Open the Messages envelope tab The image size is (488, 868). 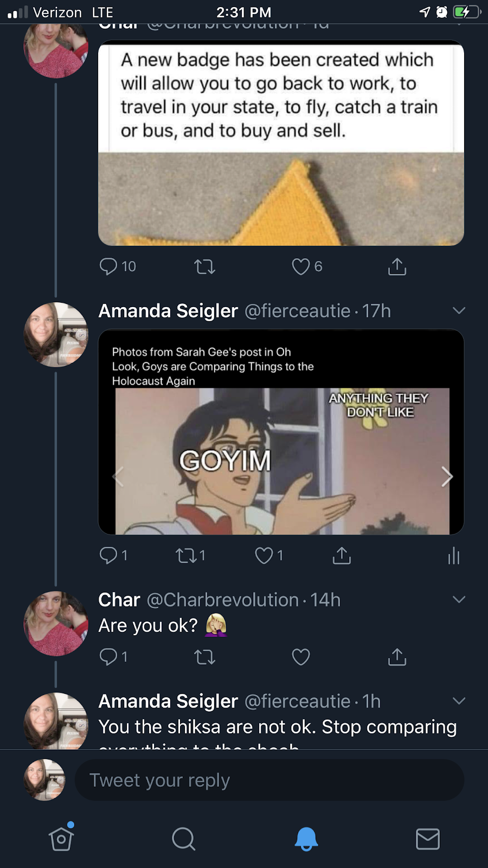[427, 839]
